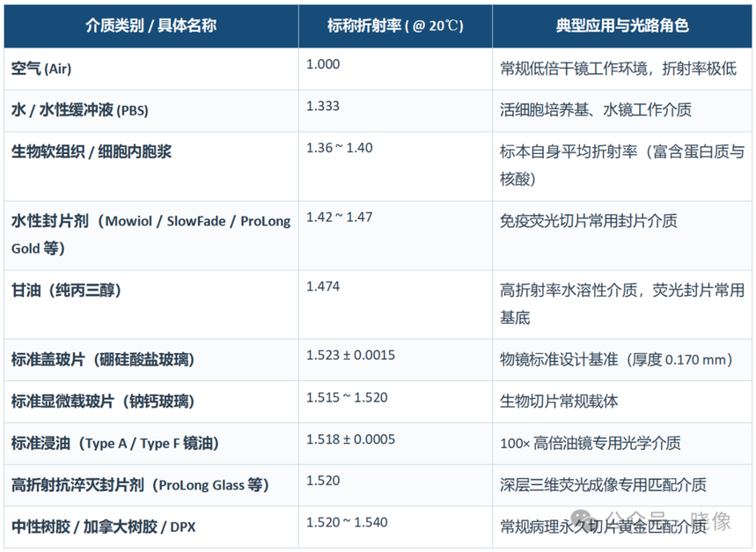The width and height of the screenshot is (756, 552).
Task: Click the cell "甘油 (纯丙三醇)"
Action: point(66,291)
